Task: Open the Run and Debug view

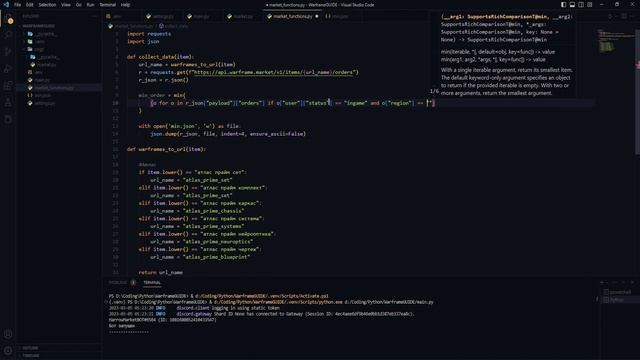Action: pyautogui.click(x=8, y=69)
